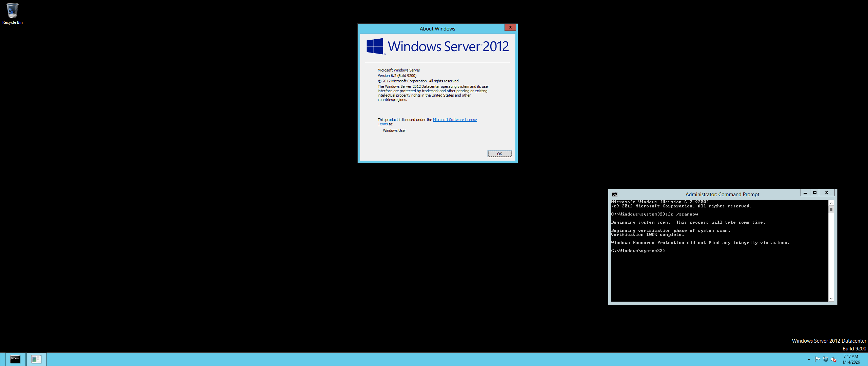Click Command Prompt scrollbar down arrow

[x=831, y=299]
